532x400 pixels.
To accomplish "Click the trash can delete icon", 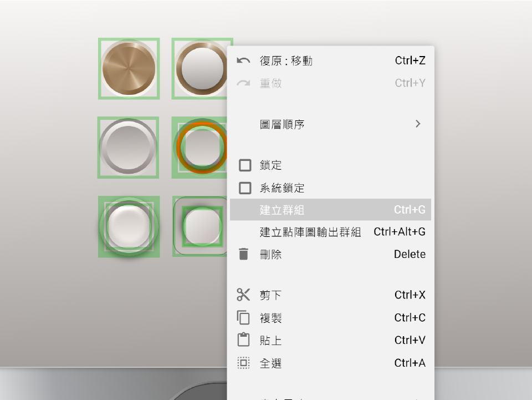I will pos(243,254).
